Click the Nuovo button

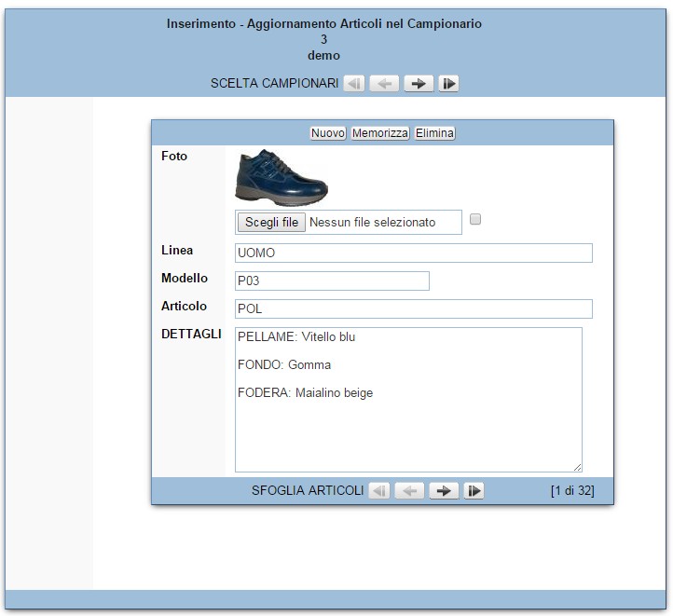coord(328,133)
